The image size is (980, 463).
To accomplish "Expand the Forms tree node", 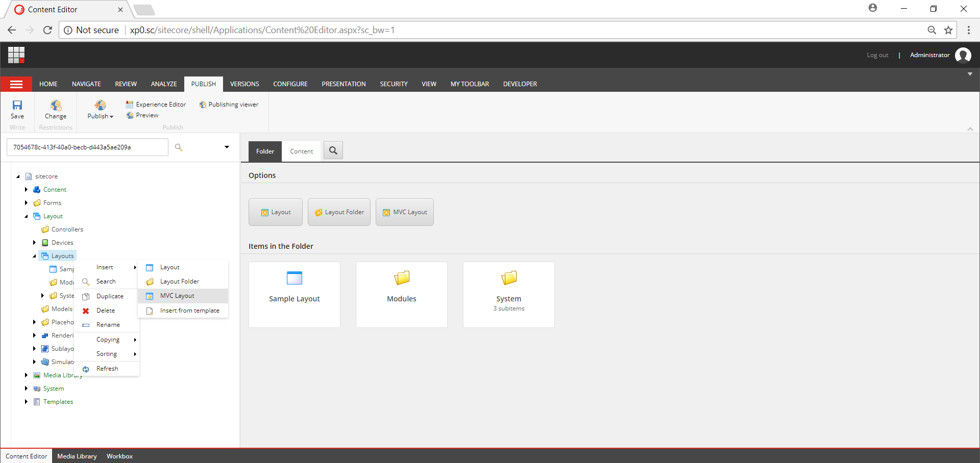I will [26, 203].
